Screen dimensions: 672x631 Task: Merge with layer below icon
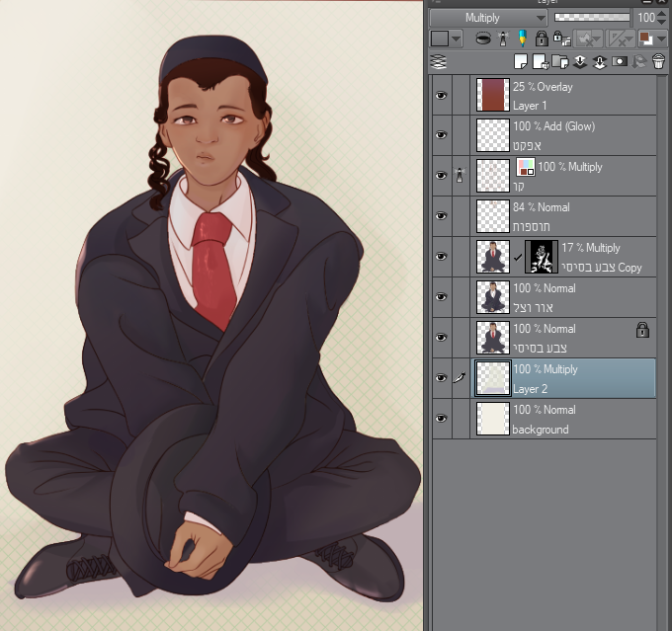tap(599, 61)
